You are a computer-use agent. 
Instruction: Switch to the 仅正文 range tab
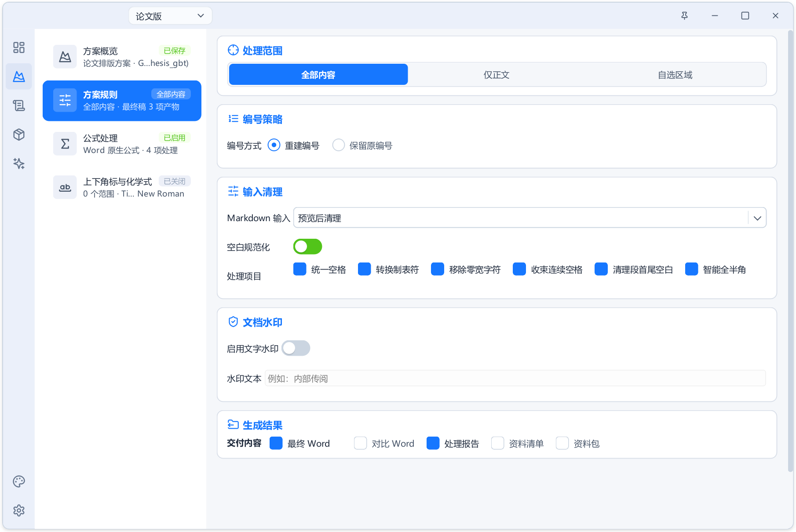pos(497,74)
